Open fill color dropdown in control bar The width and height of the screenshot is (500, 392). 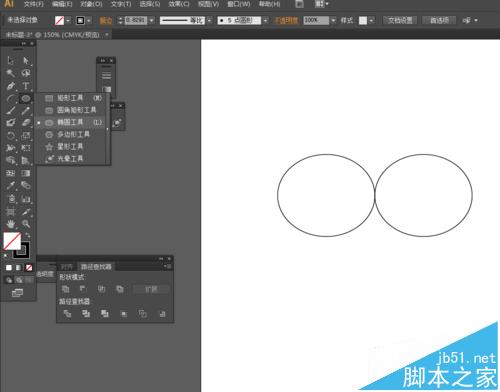pos(68,21)
